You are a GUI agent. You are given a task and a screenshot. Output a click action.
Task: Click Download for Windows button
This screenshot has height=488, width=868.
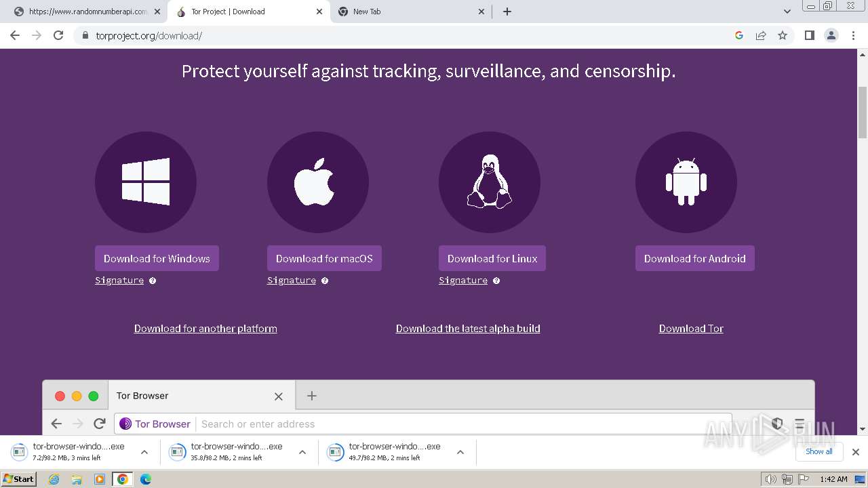pyautogui.click(x=157, y=258)
